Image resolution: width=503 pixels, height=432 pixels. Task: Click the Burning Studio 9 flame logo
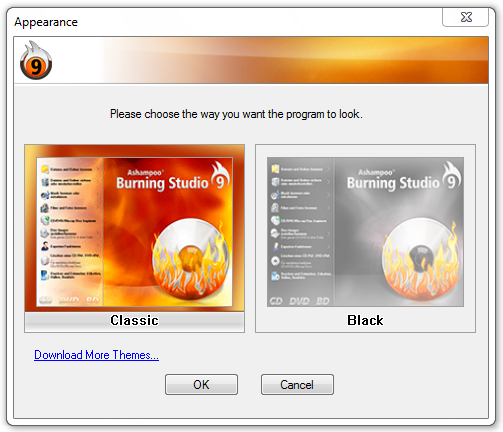(36, 60)
